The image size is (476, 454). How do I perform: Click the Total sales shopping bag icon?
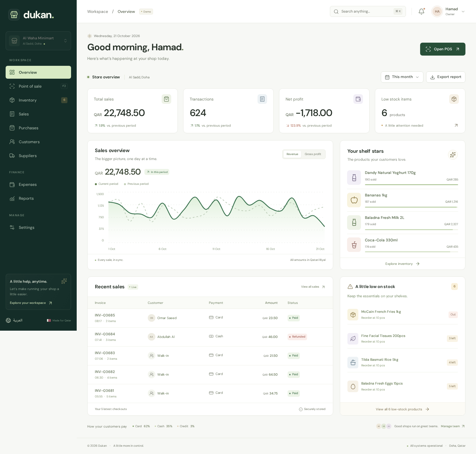[x=166, y=99]
